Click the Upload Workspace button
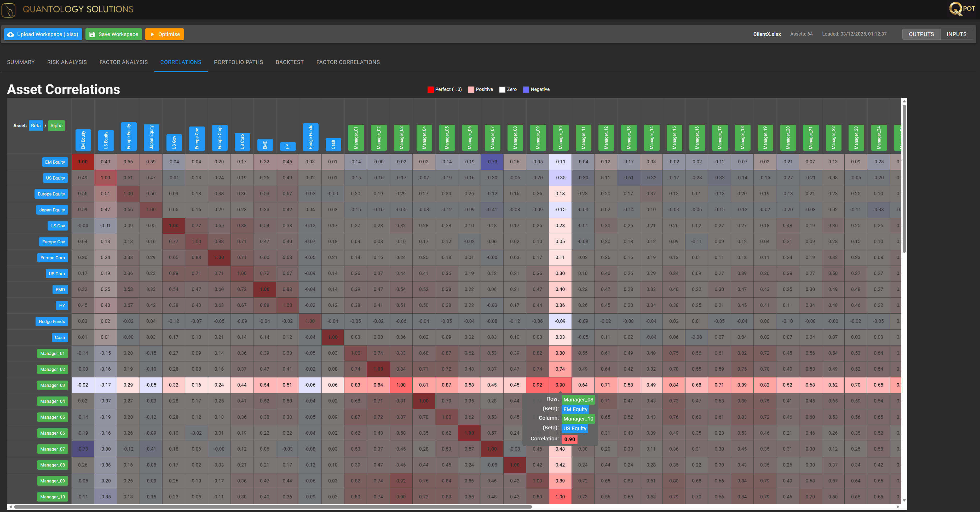The height and width of the screenshot is (512, 980). [x=42, y=34]
